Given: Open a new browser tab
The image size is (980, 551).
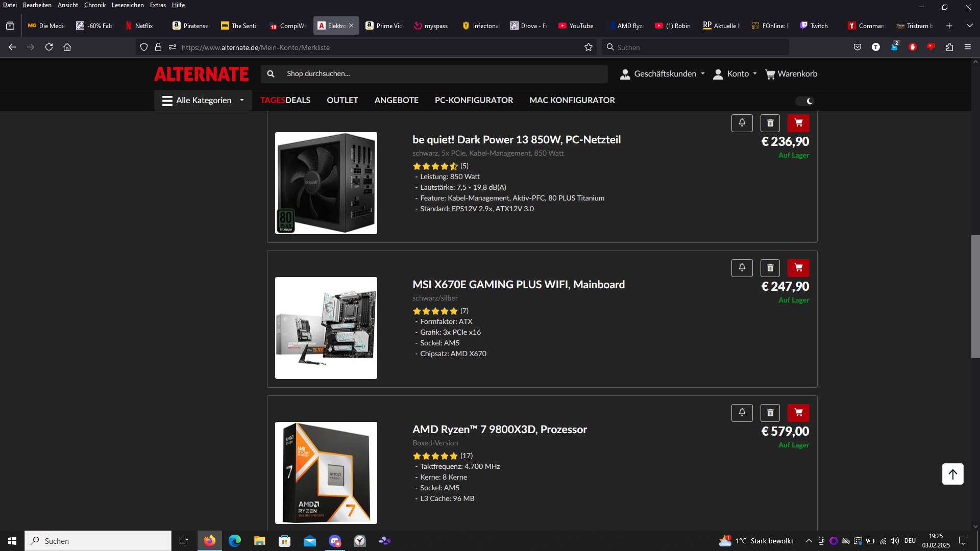Looking at the screenshot, I should [949, 26].
